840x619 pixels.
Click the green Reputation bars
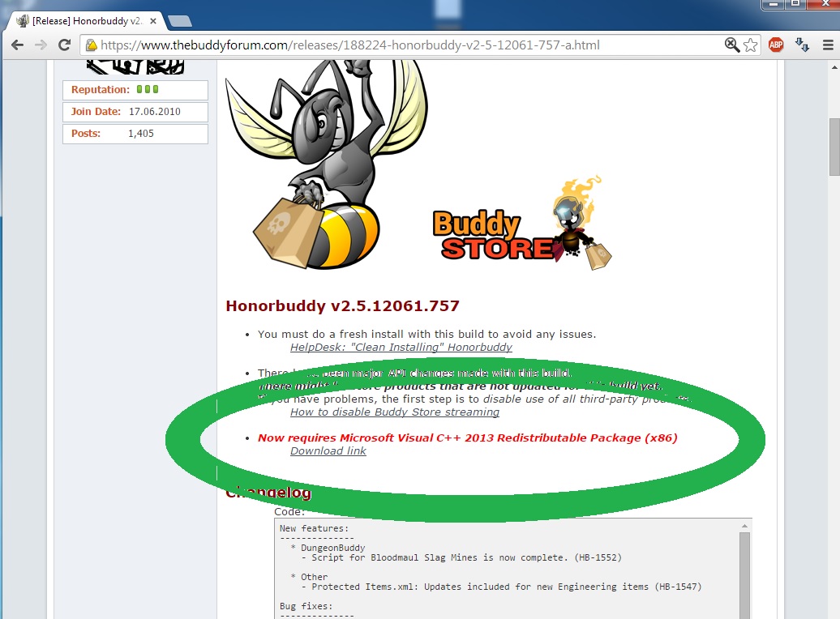click(148, 89)
